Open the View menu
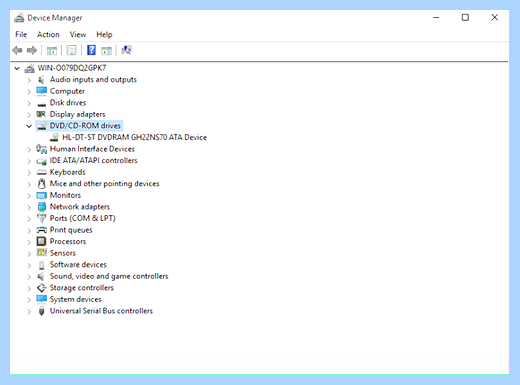 pos(78,34)
